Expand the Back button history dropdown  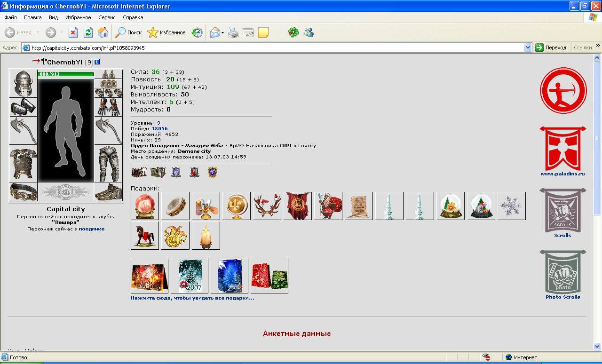click(x=38, y=32)
